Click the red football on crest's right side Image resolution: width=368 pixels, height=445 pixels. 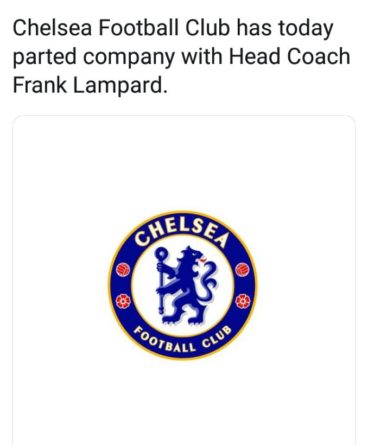click(242, 270)
